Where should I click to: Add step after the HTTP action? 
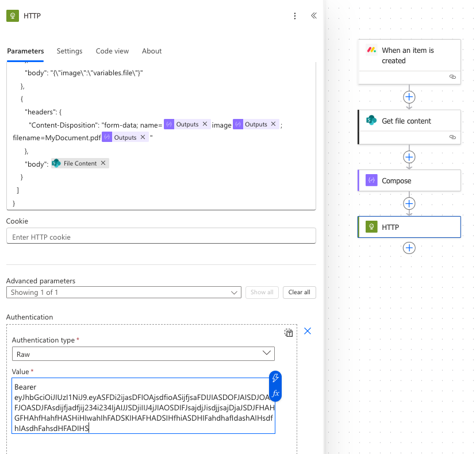pyautogui.click(x=409, y=248)
